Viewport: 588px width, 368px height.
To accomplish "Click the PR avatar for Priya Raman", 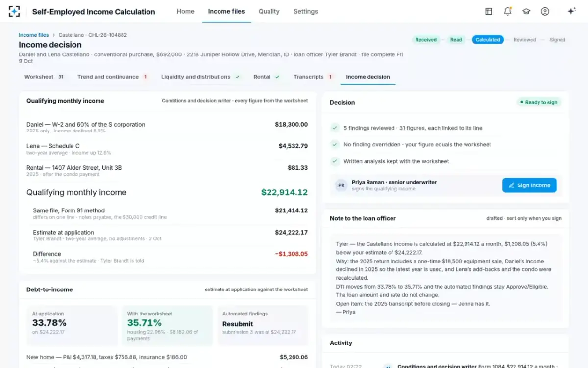I will (341, 185).
